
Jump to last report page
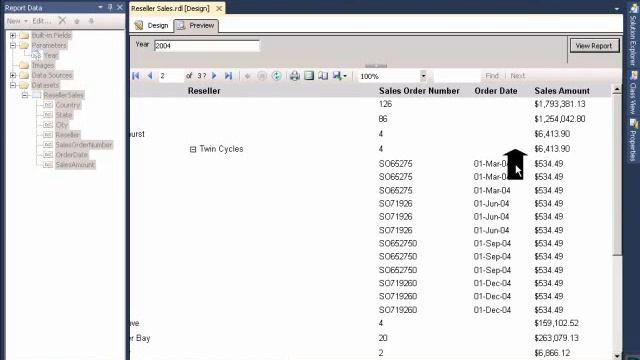228,76
